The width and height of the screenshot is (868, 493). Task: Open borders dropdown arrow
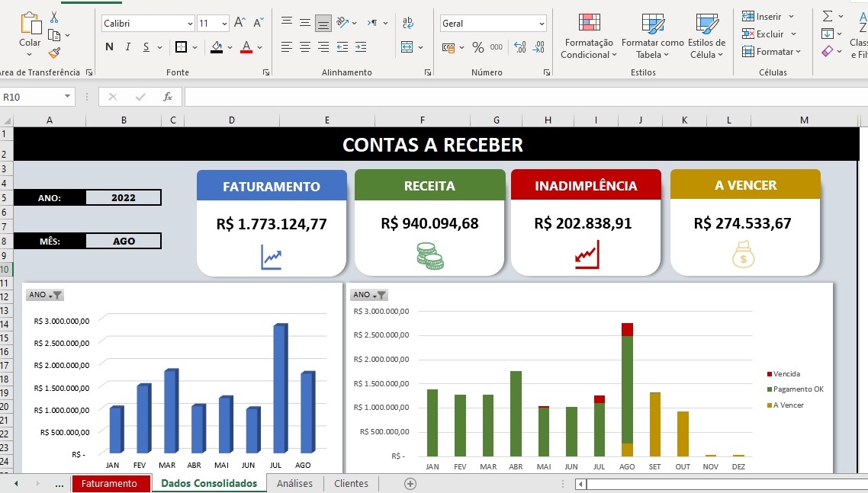[x=194, y=47]
